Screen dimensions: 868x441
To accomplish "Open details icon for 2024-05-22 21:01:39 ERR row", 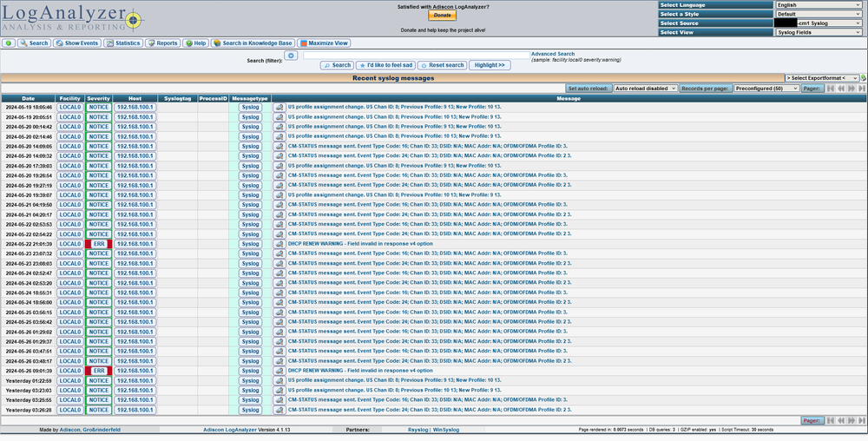I will click(x=279, y=244).
